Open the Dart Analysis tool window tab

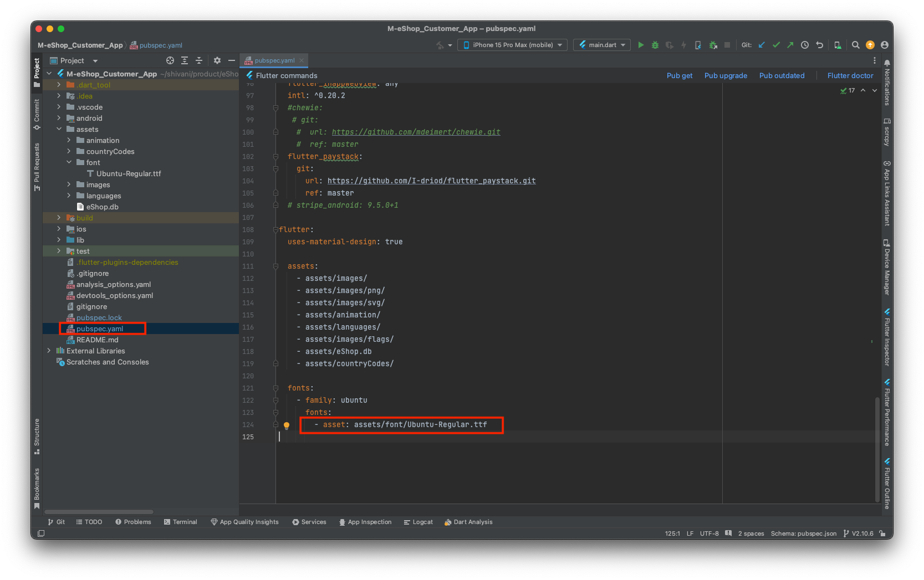pos(468,522)
